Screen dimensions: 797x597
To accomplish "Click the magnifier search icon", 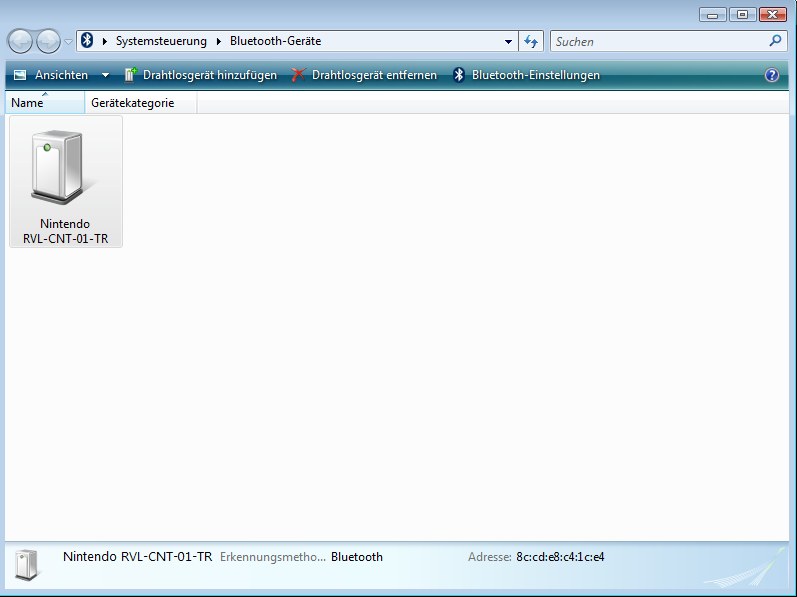I will [x=775, y=41].
